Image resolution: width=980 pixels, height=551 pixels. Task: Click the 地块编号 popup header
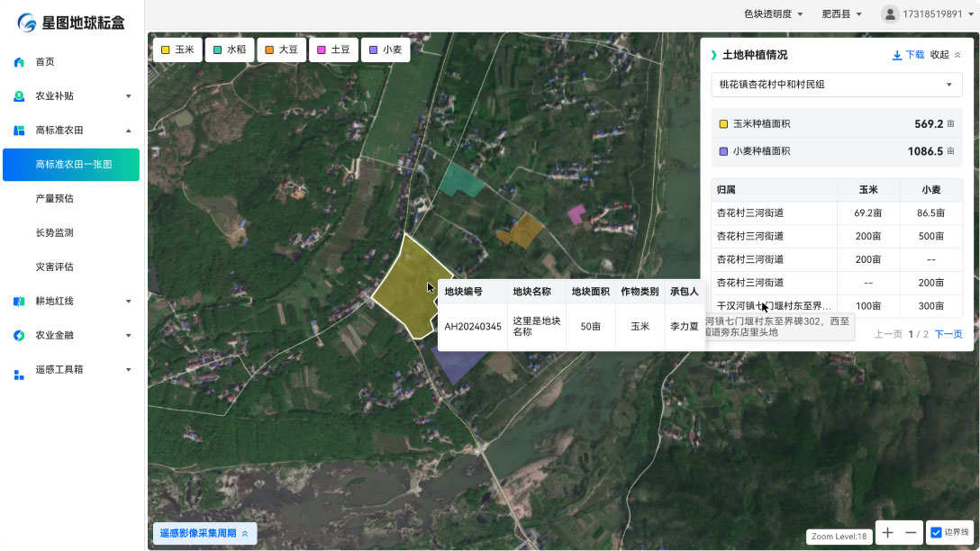coord(463,292)
